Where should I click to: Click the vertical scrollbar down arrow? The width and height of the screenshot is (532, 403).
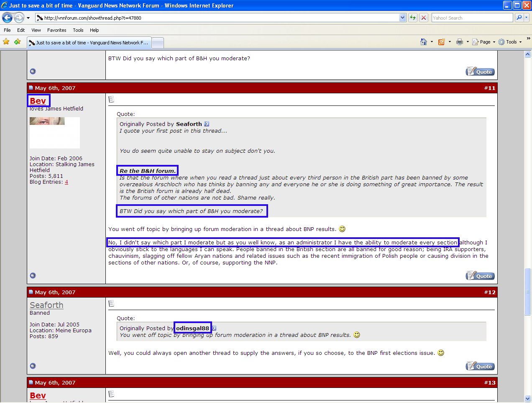528,398
